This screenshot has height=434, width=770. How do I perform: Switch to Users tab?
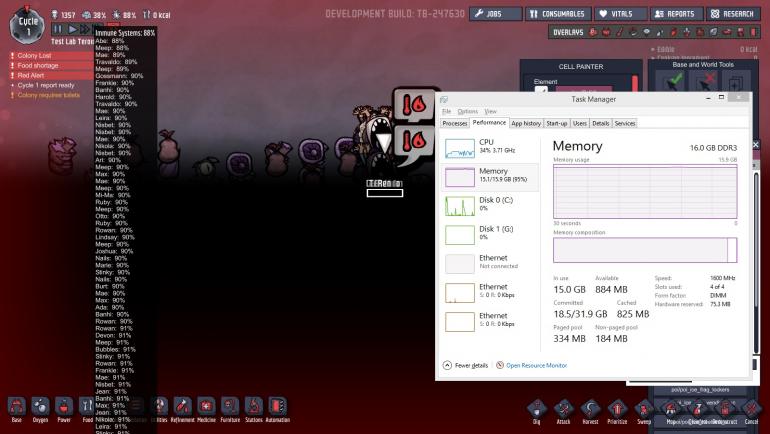(x=579, y=123)
